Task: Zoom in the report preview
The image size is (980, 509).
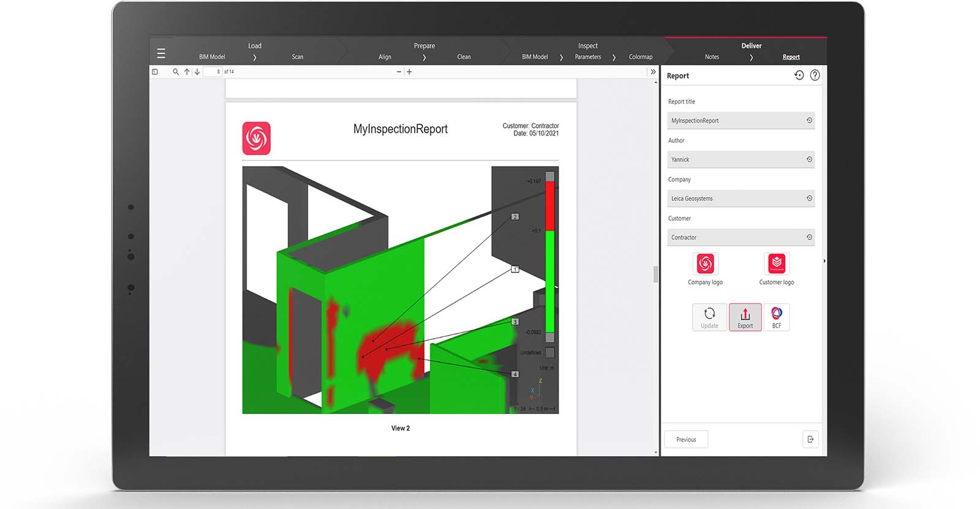Action: click(409, 72)
